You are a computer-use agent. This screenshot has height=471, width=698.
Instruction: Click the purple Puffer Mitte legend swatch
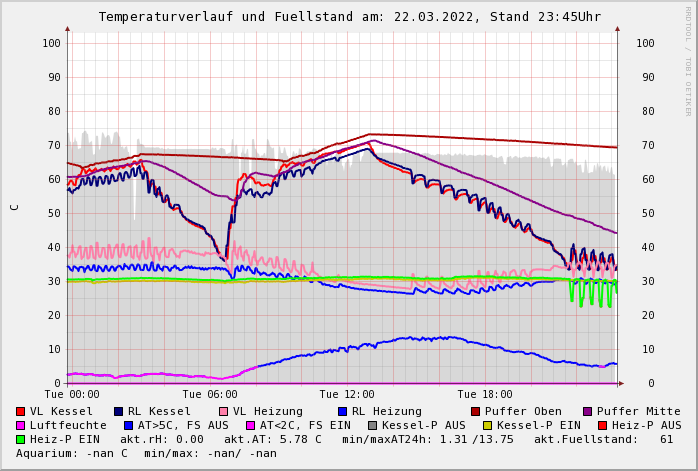[587, 411]
